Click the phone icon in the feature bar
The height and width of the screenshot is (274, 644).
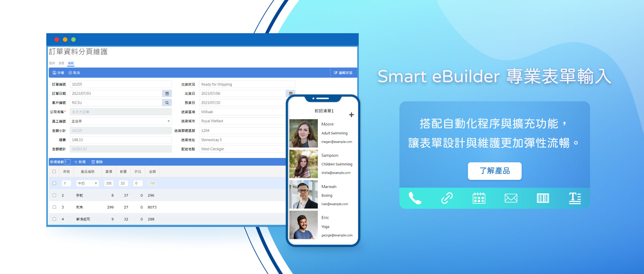(415, 198)
